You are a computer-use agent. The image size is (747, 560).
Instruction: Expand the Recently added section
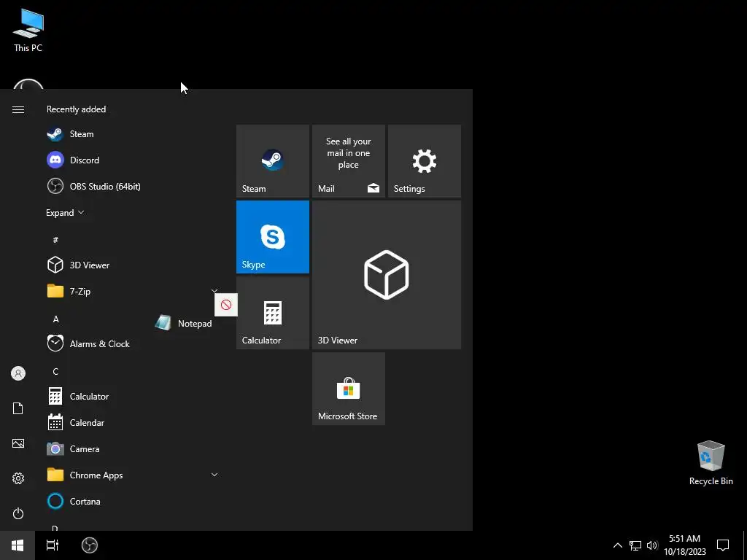(x=65, y=212)
